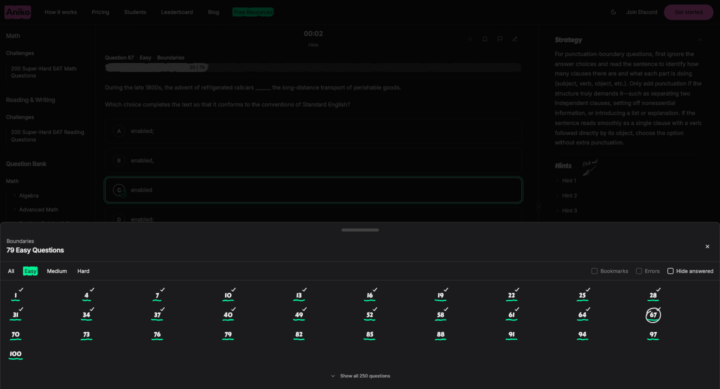Click the Question Bank sidebar heading
This screenshot has height=389, width=720.
(26, 164)
